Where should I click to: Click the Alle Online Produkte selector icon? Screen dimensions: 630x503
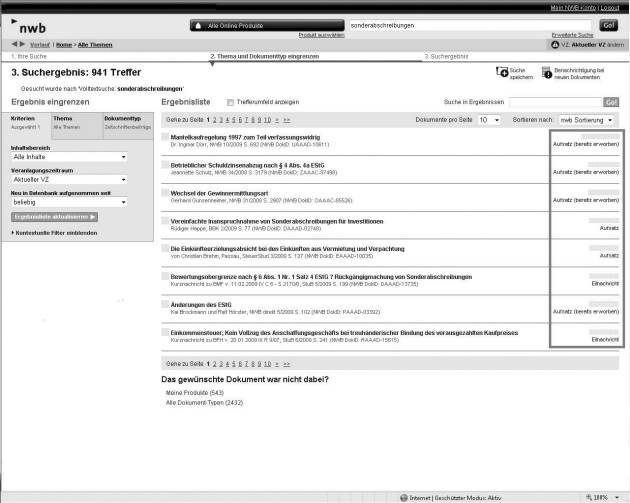tap(199, 24)
